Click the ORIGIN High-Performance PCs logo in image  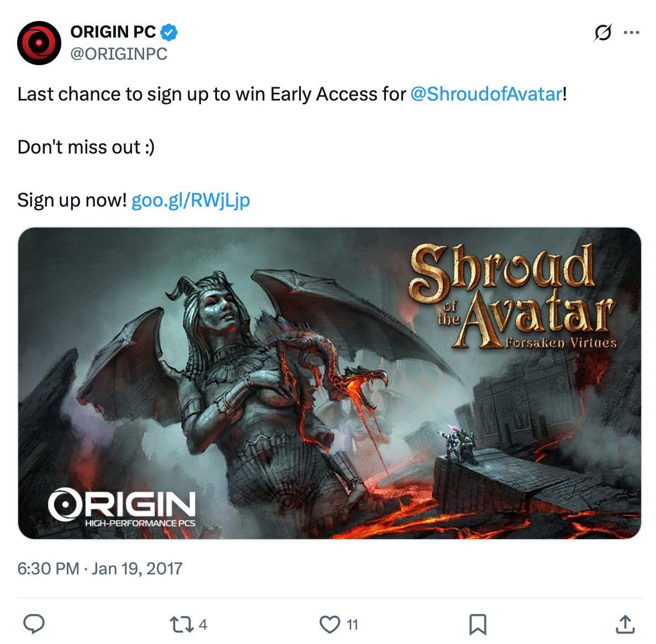[121, 507]
